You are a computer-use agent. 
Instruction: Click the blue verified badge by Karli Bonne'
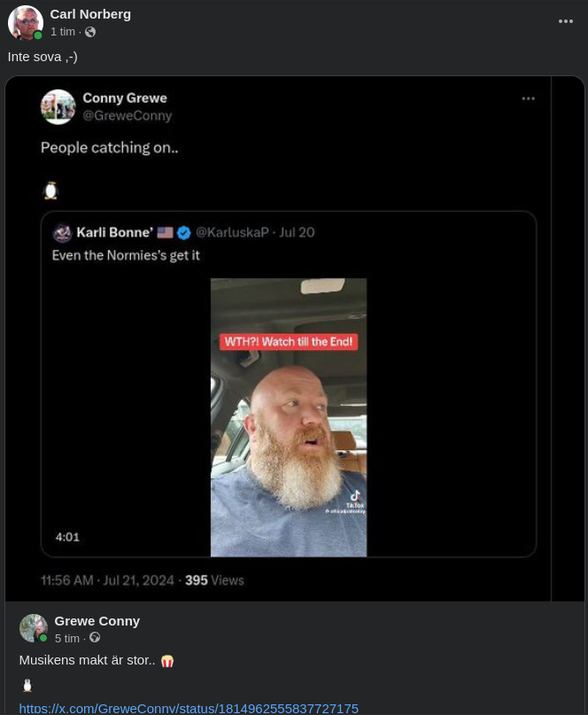click(x=184, y=233)
